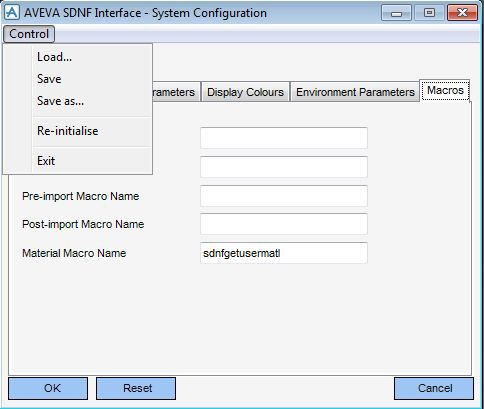Click the AVEVA application icon in title bar
484x409 pixels.
click(12, 13)
